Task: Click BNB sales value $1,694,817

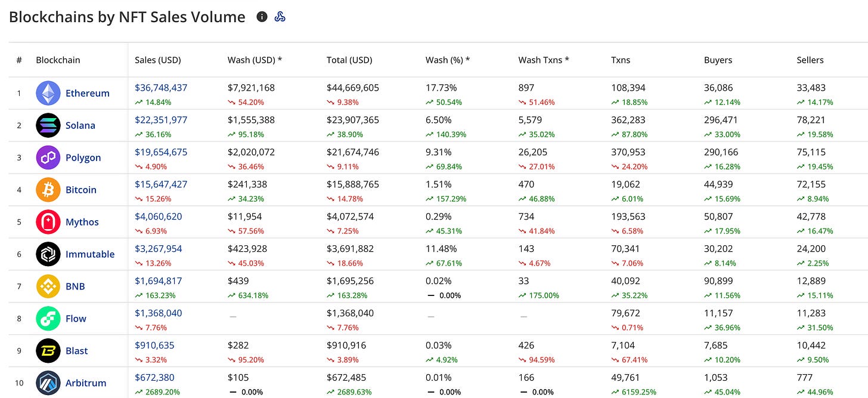Action: 159,280
